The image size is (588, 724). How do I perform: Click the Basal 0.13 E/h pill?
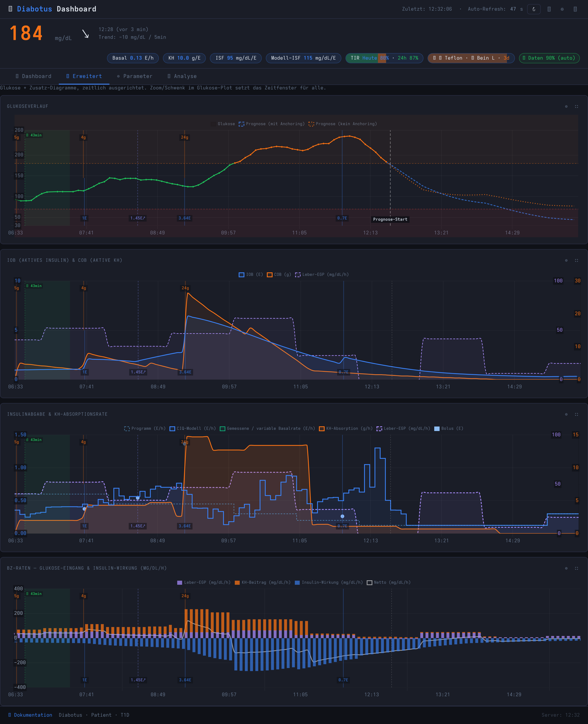tap(133, 58)
